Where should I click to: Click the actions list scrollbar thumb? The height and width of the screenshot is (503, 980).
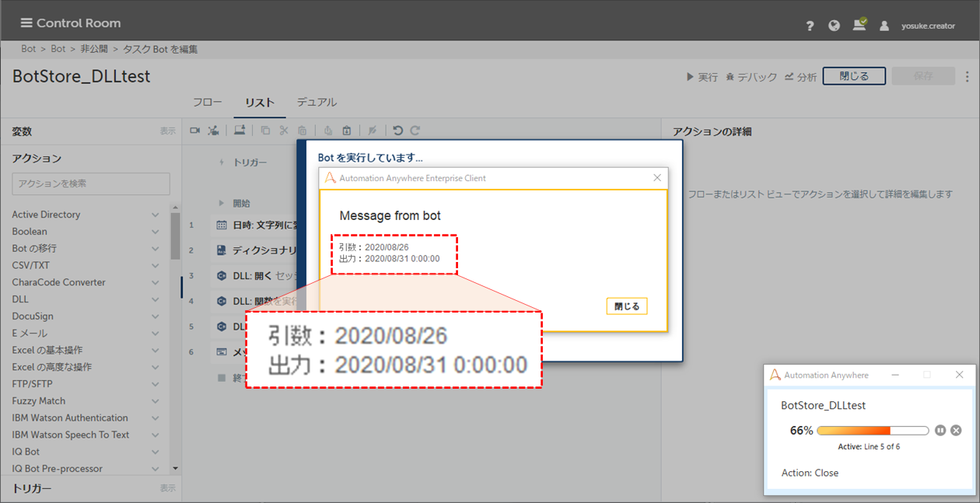175,235
